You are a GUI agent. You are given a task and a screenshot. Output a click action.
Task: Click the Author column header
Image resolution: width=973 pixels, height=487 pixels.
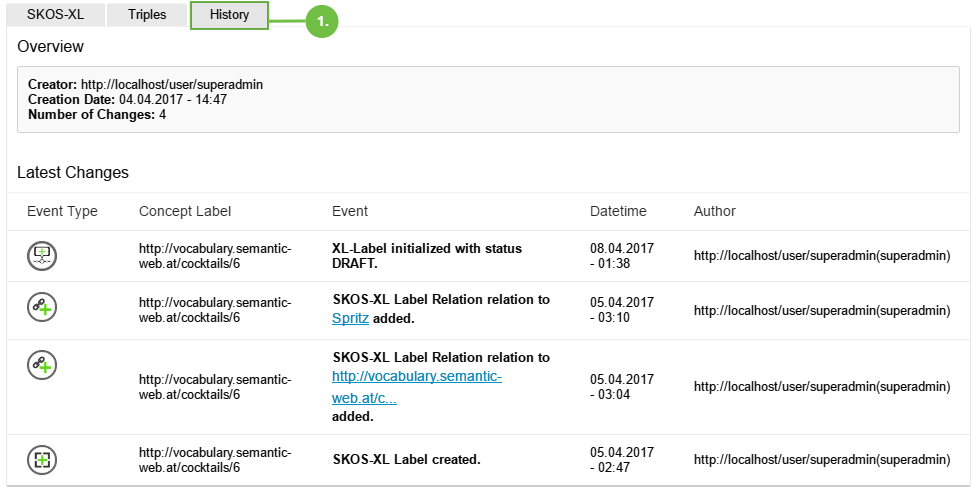click(714, 211)
